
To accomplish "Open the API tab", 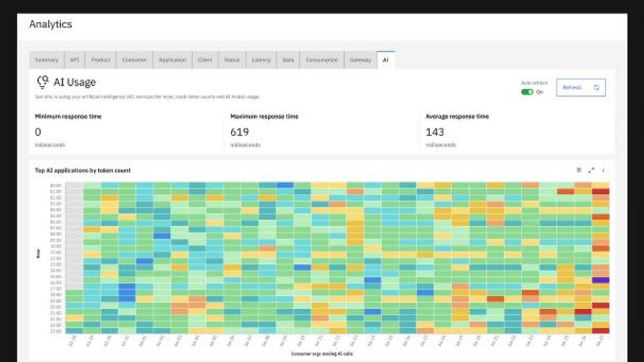I will 75,60.
